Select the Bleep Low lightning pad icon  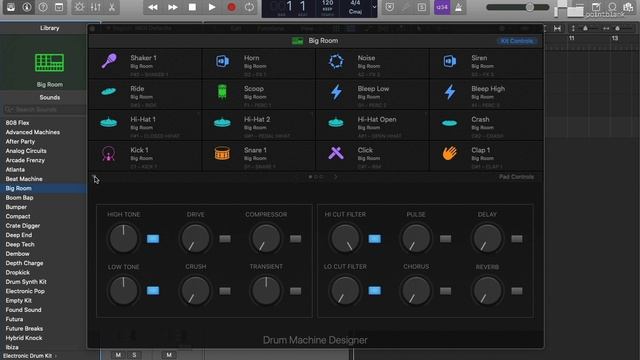pos(336,92)
